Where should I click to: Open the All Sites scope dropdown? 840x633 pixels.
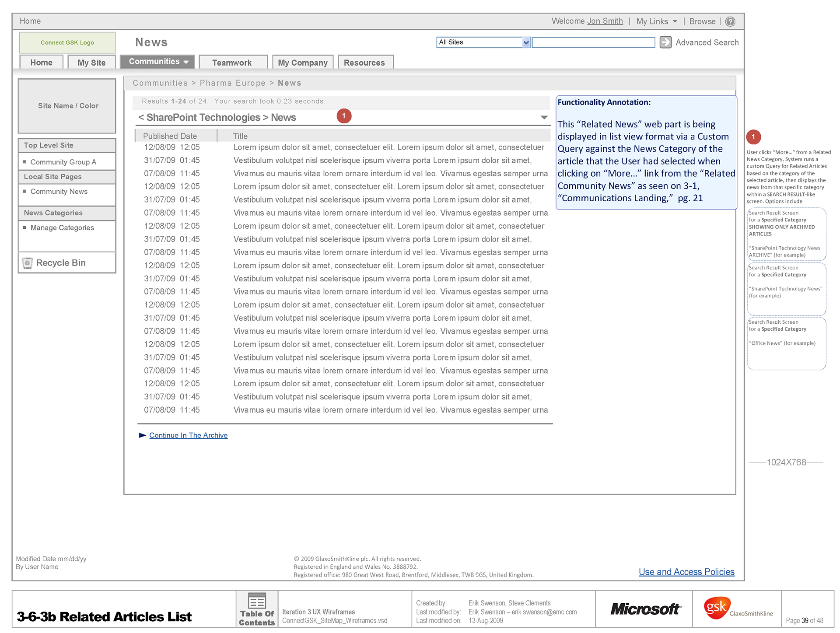[526, 42]
